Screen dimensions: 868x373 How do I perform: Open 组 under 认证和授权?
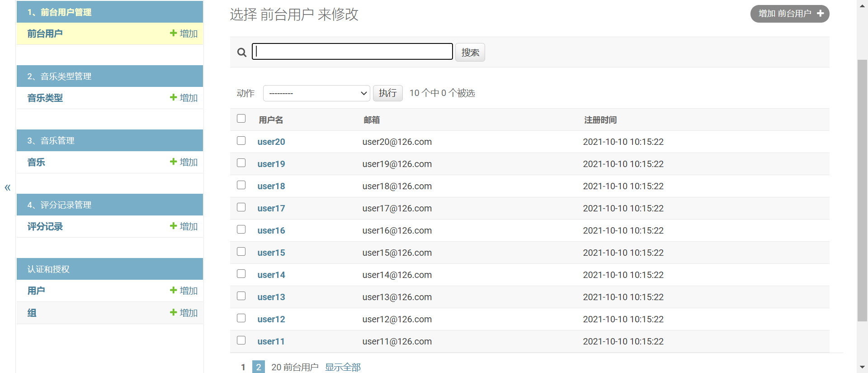pyautogui.click(x=32, y=313)
